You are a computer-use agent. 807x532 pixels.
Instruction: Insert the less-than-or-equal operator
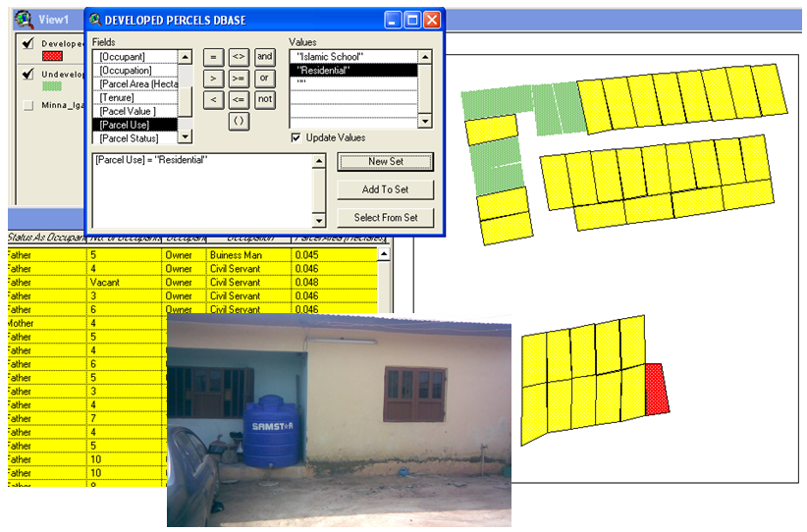[239, 100]
